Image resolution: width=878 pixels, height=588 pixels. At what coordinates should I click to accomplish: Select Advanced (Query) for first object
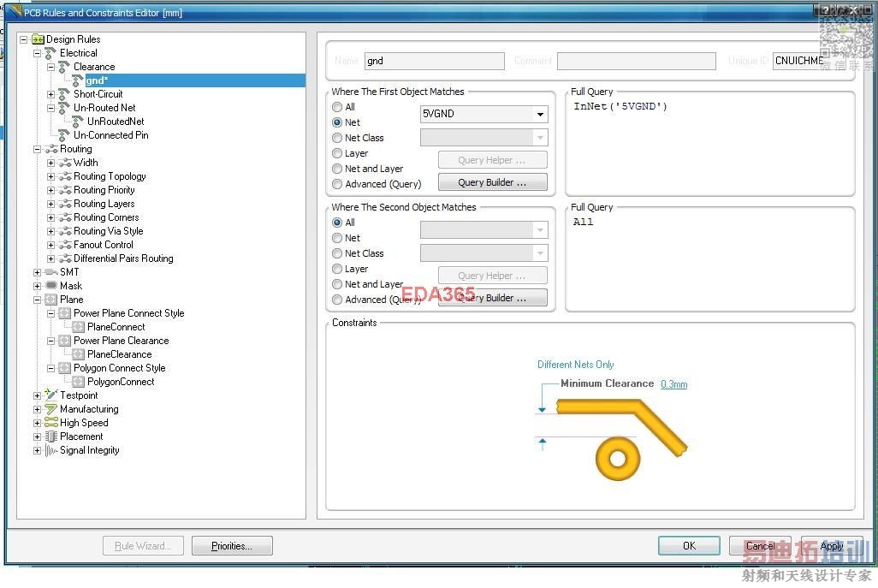point(337,184)
